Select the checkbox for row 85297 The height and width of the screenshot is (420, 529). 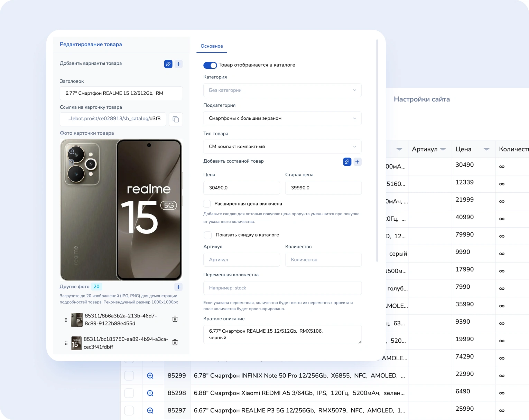(x=129, y=411)
